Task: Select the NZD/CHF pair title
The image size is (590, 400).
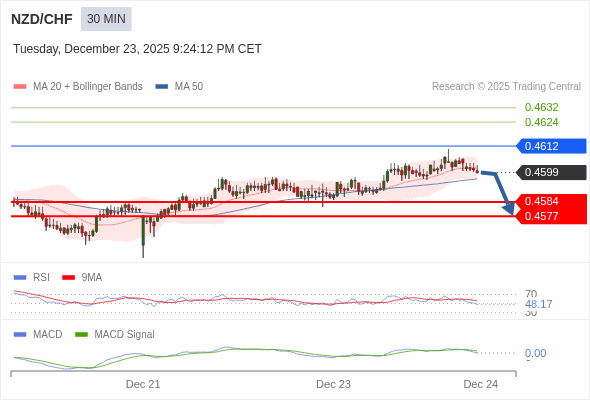Action: tap(42, 19)
